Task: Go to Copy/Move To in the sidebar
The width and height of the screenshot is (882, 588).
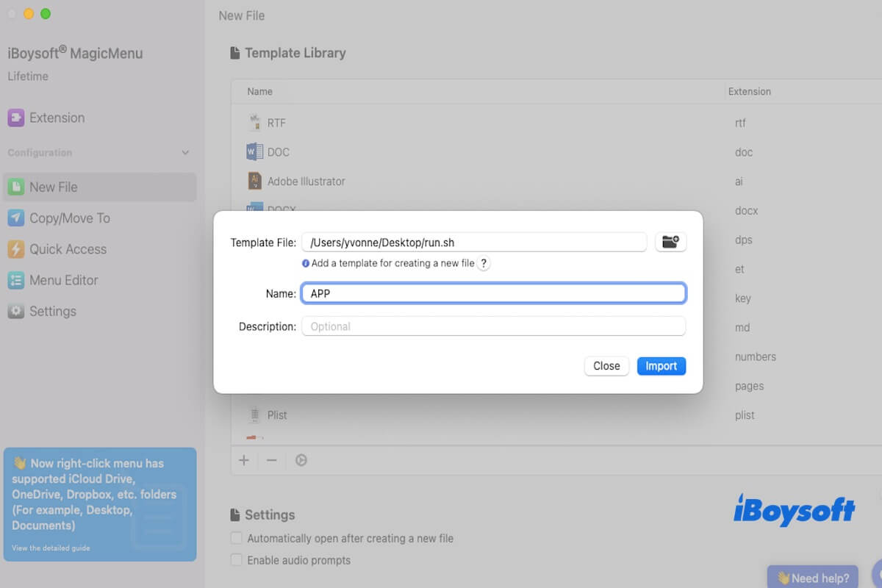Action: point(69,218)
